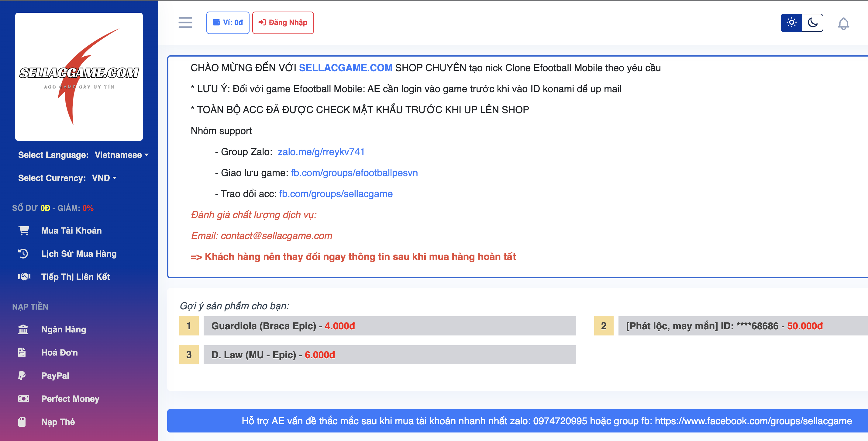Screen dimensions: 868x441
Task: Click the bank building icon
Action: tap(23, 329)
